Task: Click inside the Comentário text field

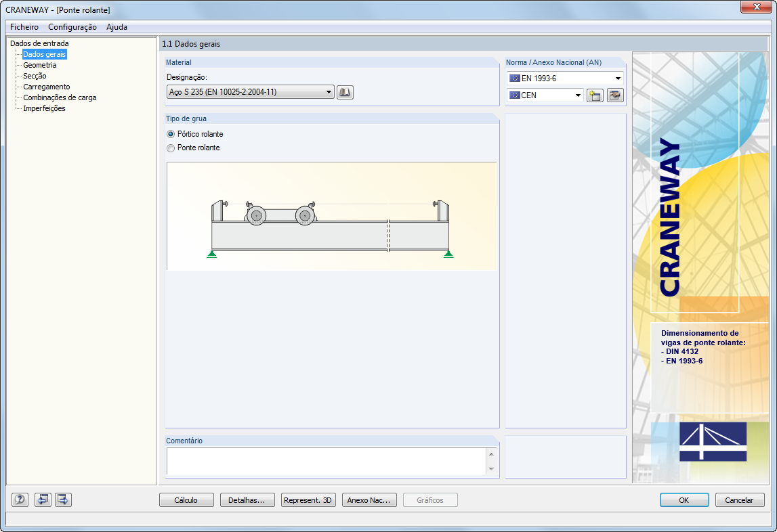Action: (x=327, y=461)
